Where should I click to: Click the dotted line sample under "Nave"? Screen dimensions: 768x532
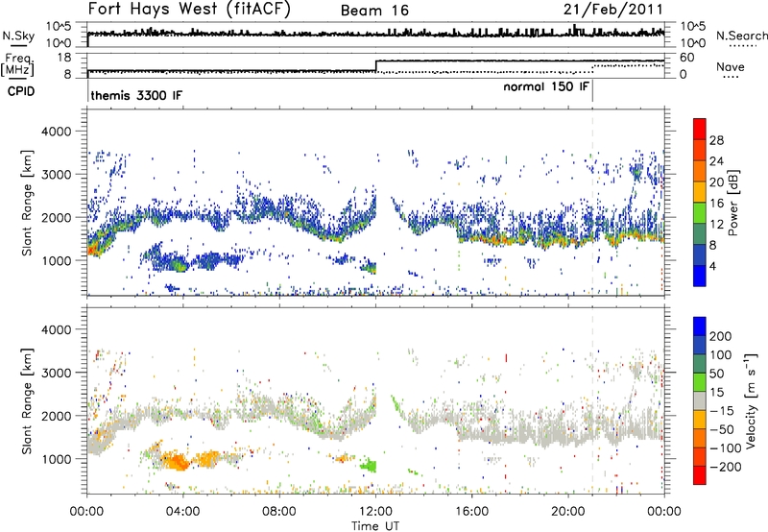click(731, 77)
